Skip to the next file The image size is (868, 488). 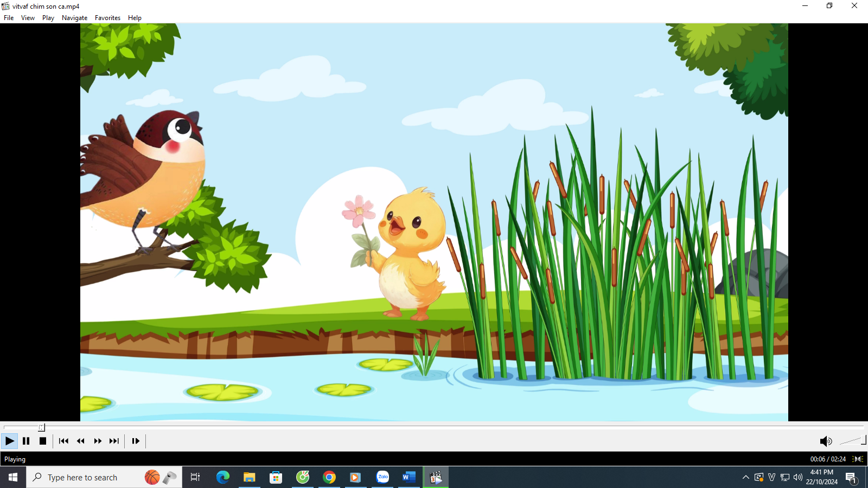[114, 441]
